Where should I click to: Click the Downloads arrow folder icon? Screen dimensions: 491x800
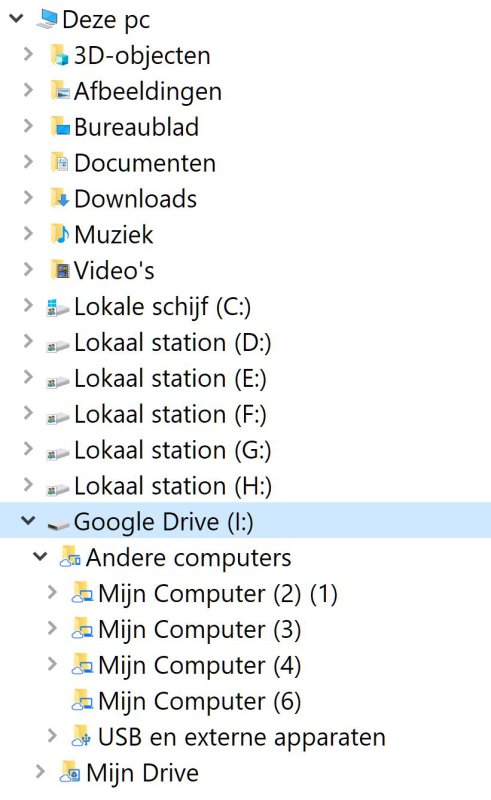point(60,198)
